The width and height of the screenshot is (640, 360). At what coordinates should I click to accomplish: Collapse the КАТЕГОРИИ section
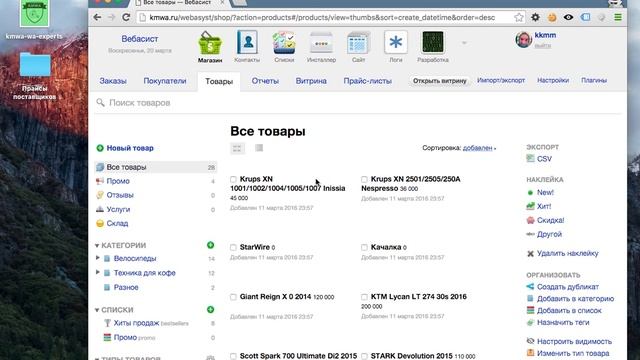(x=97, y=245)
